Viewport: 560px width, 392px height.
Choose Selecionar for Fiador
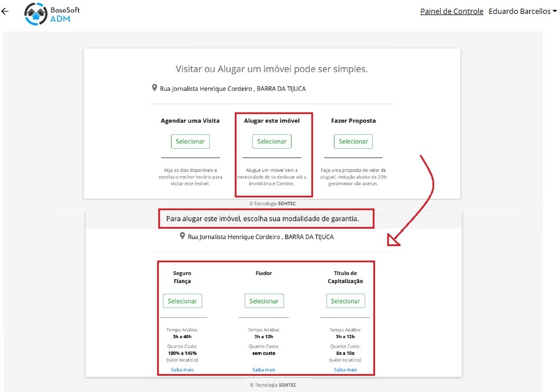point(264,301)
